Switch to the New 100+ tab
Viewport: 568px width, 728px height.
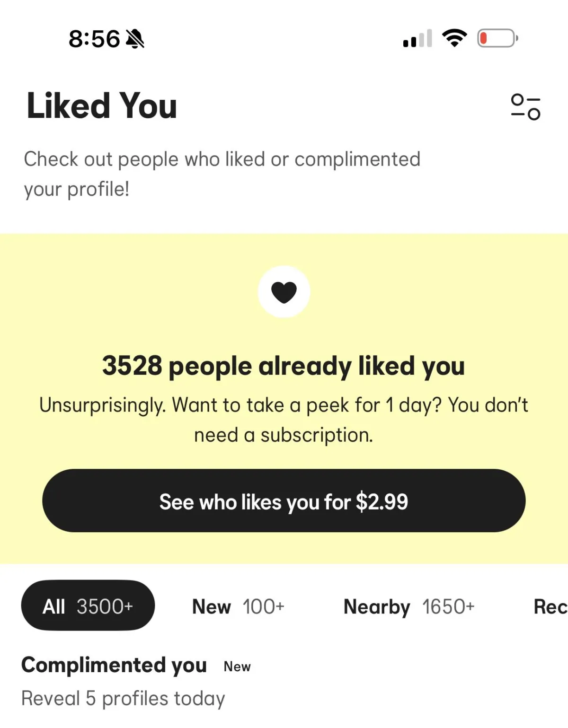238,606
